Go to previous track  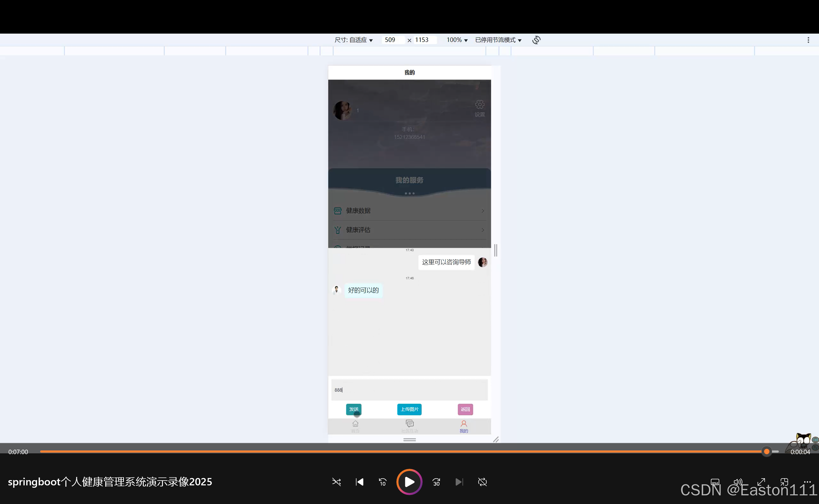tap(359, 482)
